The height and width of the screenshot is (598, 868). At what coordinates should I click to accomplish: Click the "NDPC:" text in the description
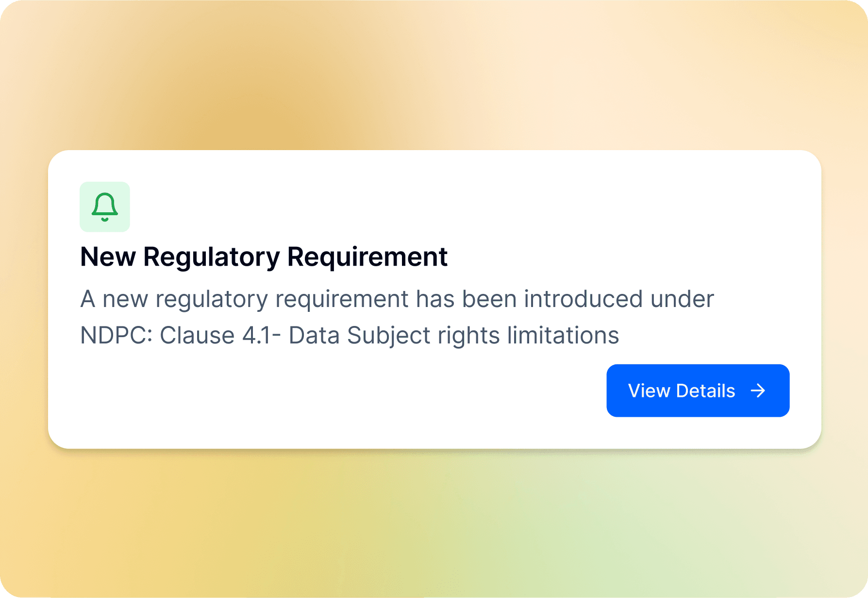click(x=116, y=335)
